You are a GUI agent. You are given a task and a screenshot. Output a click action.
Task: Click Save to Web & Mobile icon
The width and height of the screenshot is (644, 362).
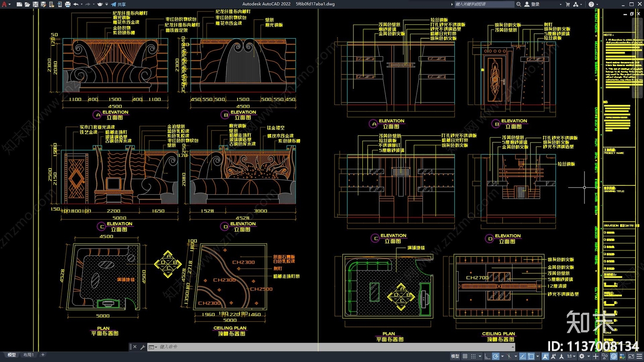[x=60, y=4]
